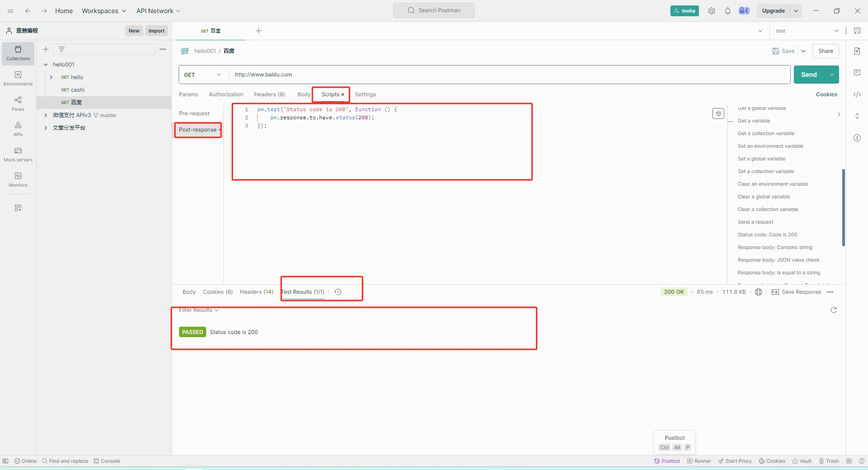Screen dimensions: 868x470
Task: Open the Settings gear icon
Action: [x=712, y=11]
